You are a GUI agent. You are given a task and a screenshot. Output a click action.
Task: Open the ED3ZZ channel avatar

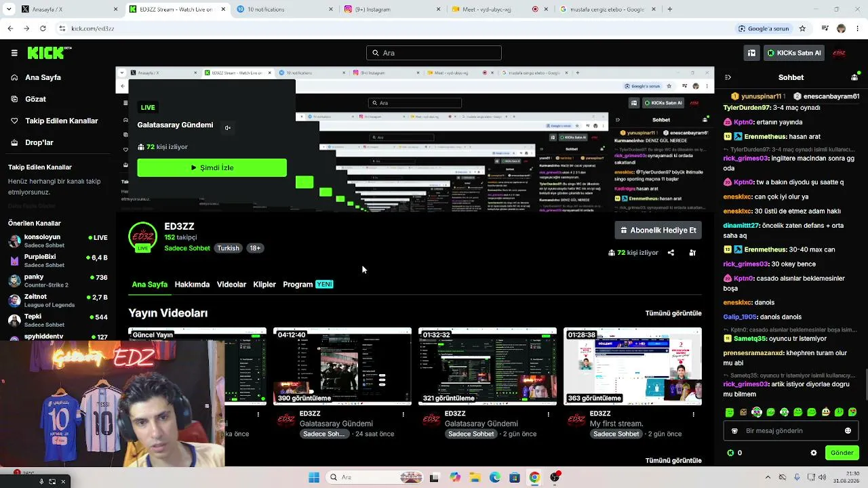[142, 237]
